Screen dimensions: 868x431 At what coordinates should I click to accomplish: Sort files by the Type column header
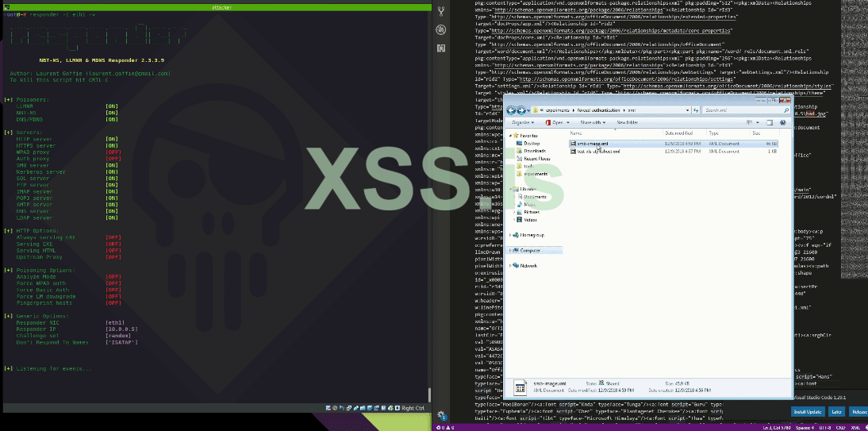click(x=728, y=133)
